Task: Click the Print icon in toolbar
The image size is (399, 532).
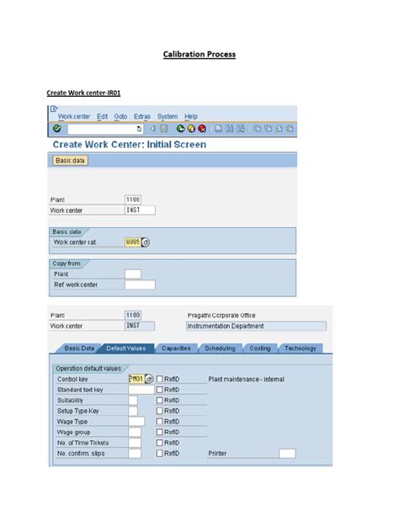Action: coord(219,129)
